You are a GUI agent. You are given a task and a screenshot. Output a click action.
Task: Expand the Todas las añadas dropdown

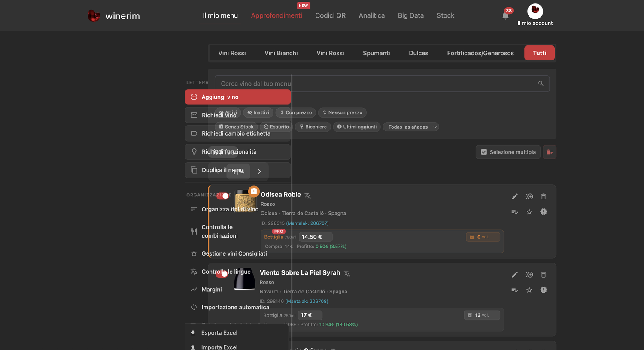pos(411,127)
